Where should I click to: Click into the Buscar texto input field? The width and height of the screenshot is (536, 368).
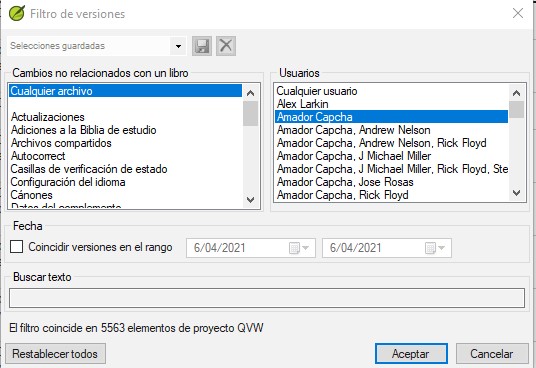point(267,298)
